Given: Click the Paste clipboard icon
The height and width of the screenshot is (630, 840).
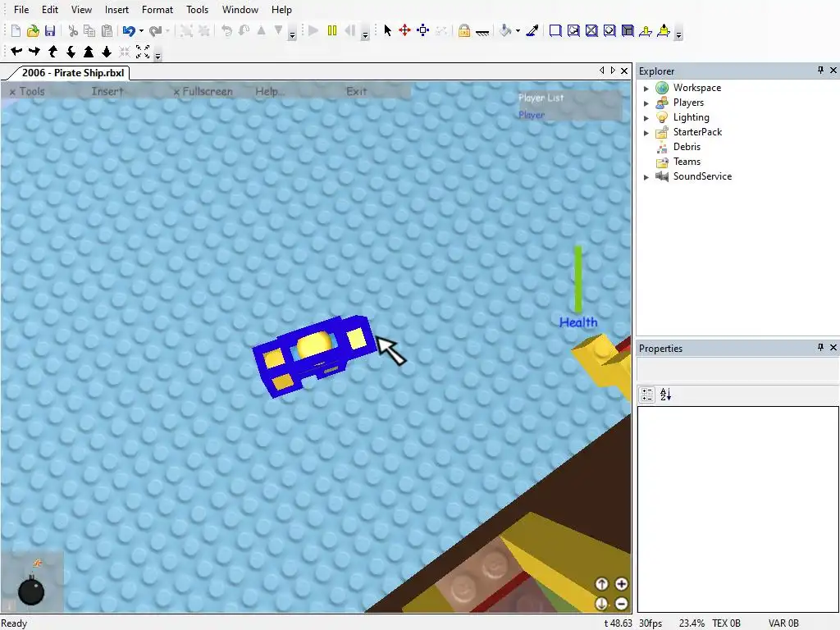Looking at the screenshot, I should tap(107, 31).
